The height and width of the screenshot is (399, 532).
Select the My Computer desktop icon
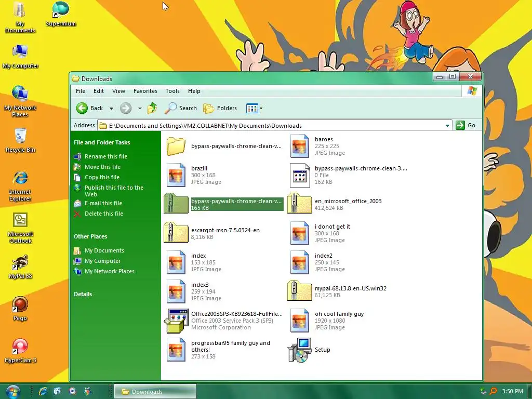point(20,56)
